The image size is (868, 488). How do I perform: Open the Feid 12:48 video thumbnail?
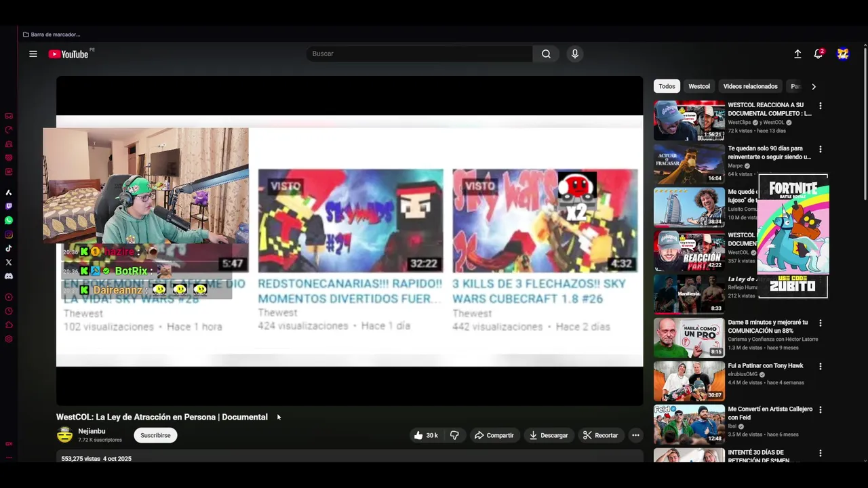coord(689,424)
